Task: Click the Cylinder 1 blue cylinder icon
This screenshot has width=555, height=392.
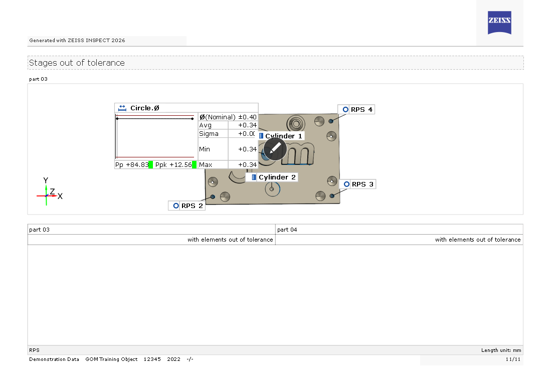Action: tap(261, 136)
